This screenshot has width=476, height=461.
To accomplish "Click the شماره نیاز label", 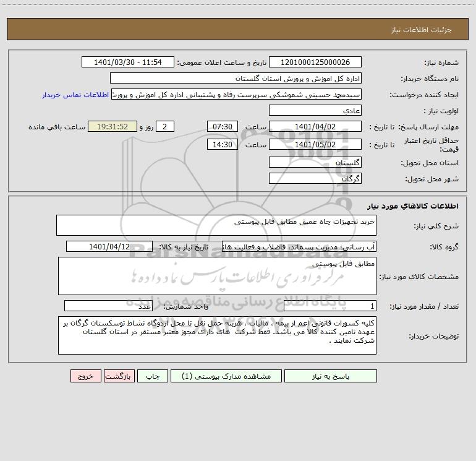I will [441, 63].
